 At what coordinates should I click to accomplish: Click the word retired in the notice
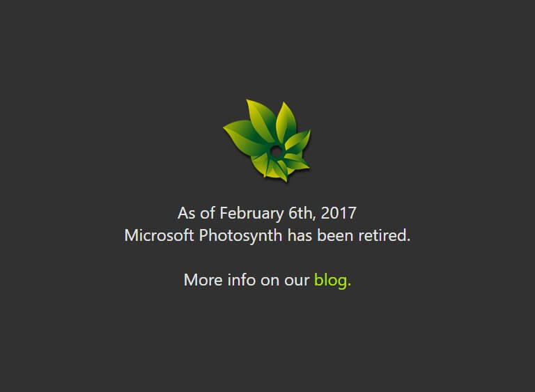382,235
